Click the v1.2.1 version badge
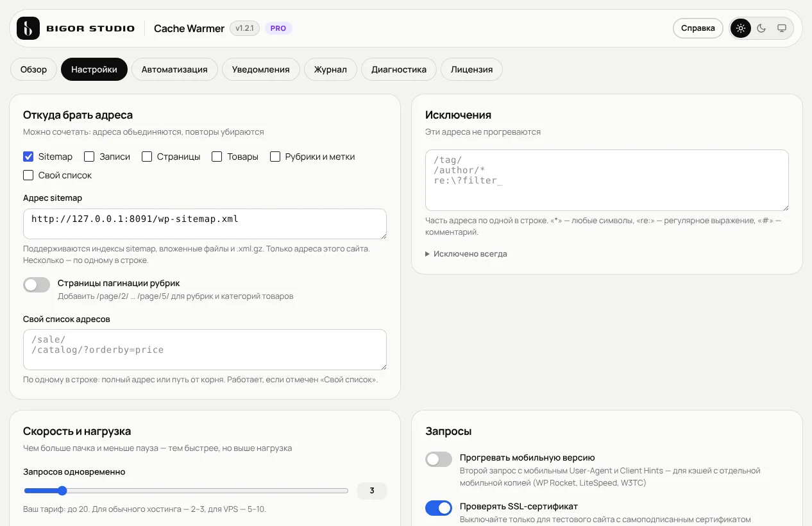 pos(244,28)
